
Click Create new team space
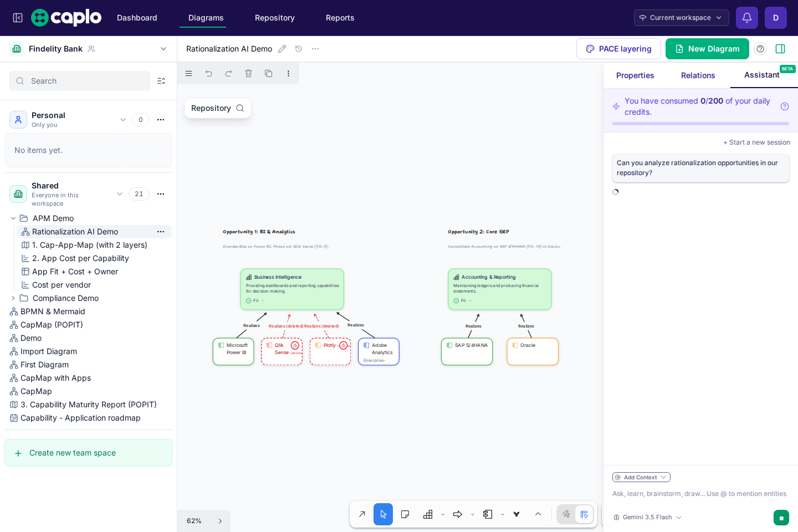point(88,453)
